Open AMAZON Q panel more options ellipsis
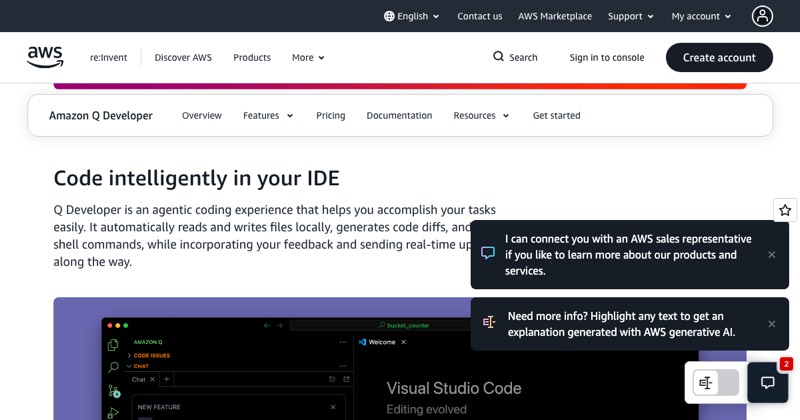Screen dimensions: 800x420 point(343,342)
